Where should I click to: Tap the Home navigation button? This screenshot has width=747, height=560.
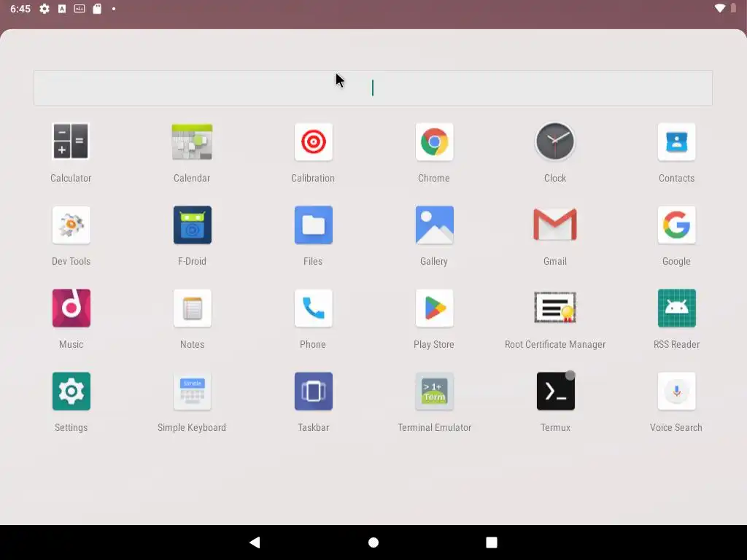(373, 542)
